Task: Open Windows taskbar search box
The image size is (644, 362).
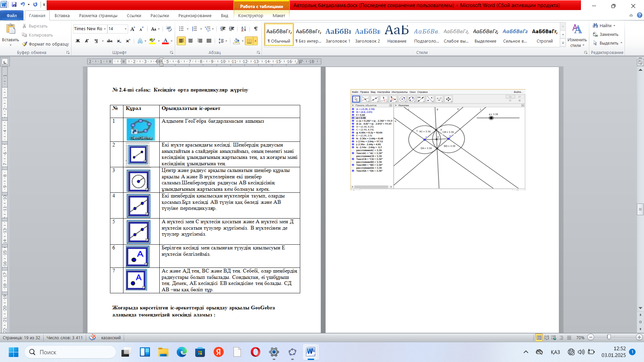Action: click(x=70, y=352)
